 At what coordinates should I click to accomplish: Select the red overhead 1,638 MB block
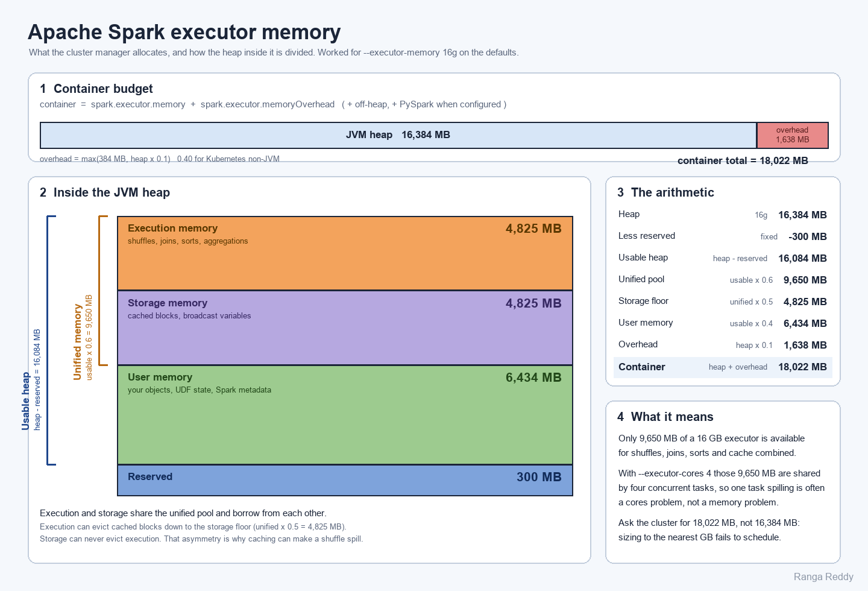pyautogui.click(x=793, y=135)
